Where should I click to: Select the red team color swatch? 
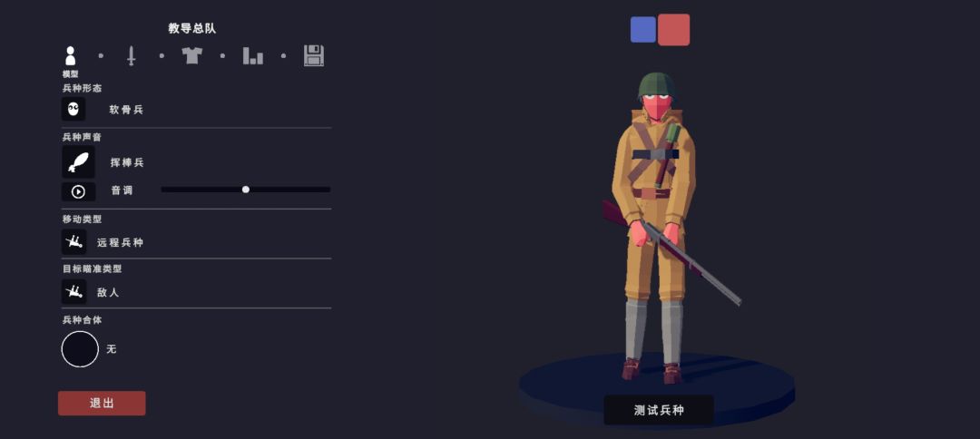click(673, 29)
